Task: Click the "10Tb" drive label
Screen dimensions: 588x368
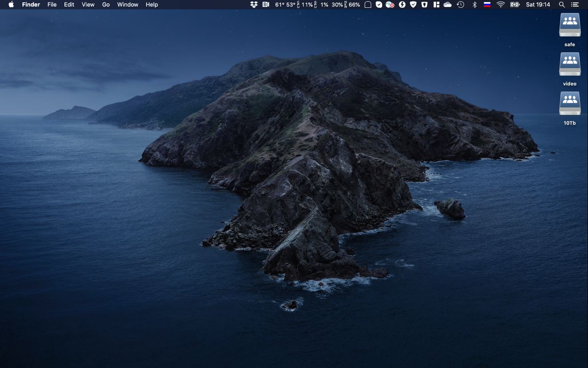Action: (x=570, y=123)
